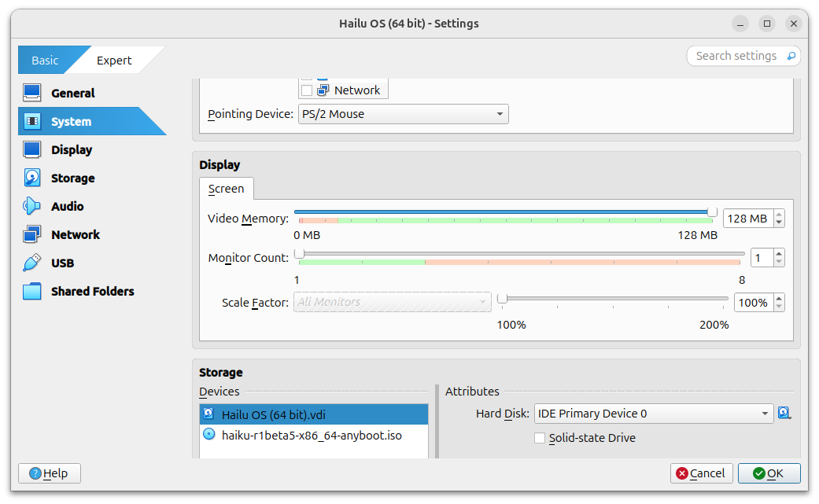Toggle the Solid-state Drive checkbox
This screenshot has height=504, width=819.
(x=540, y=438)
